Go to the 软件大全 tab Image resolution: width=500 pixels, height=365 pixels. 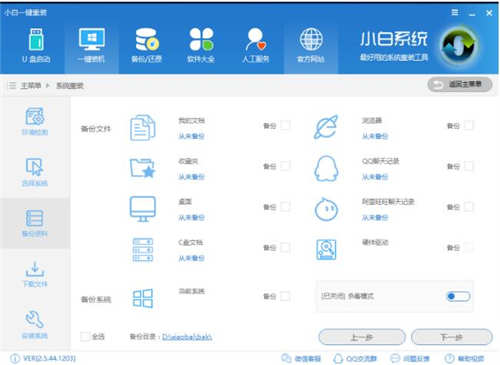click(201, 46)
